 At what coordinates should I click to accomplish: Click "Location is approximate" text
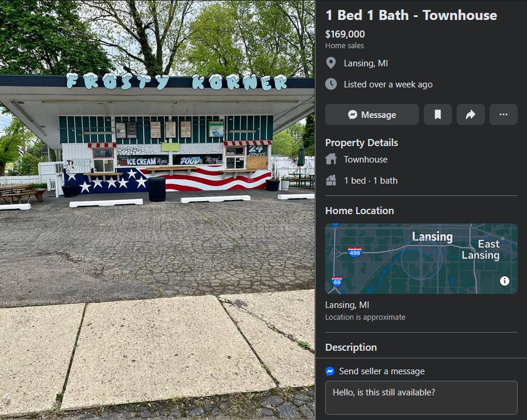tap(365, 317)
